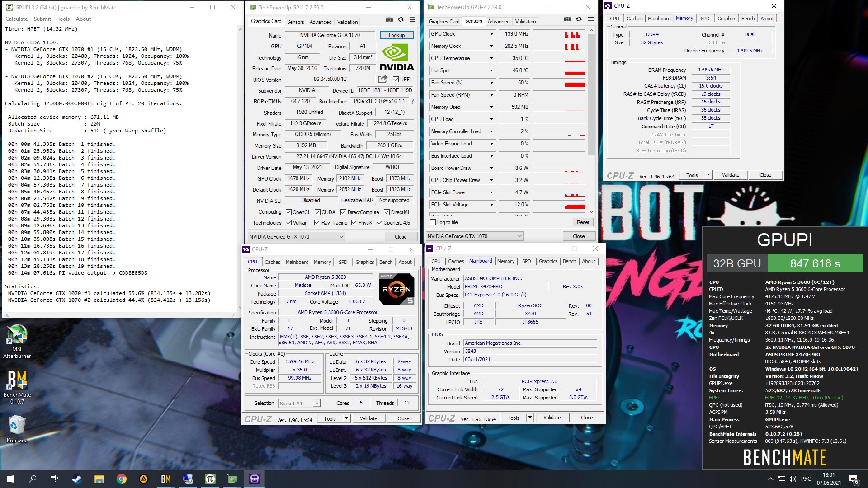Toggle the Ray Tracing checkbox
Viewport: 868px width, 488px height.
(x=317, y=222)
